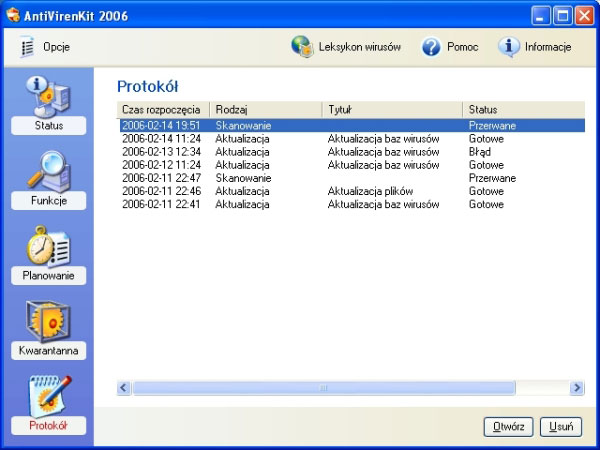The height and width of the screenshot is (450, 600).
Task: Click Gotowe status in 22:41 row
Action: click(486, 204)
